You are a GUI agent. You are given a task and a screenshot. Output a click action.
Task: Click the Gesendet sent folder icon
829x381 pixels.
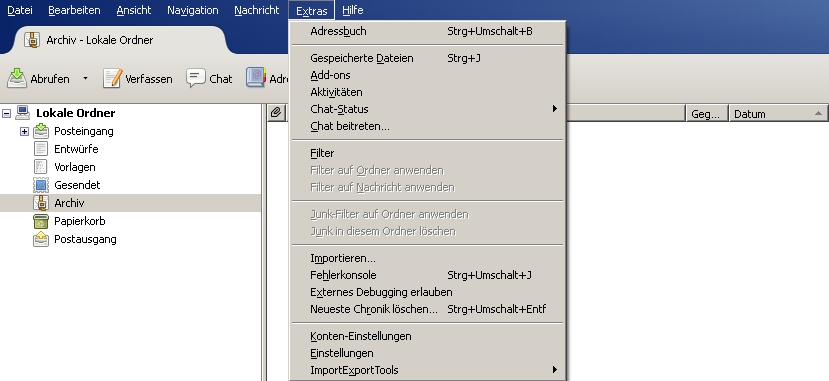tap(41, 185)
